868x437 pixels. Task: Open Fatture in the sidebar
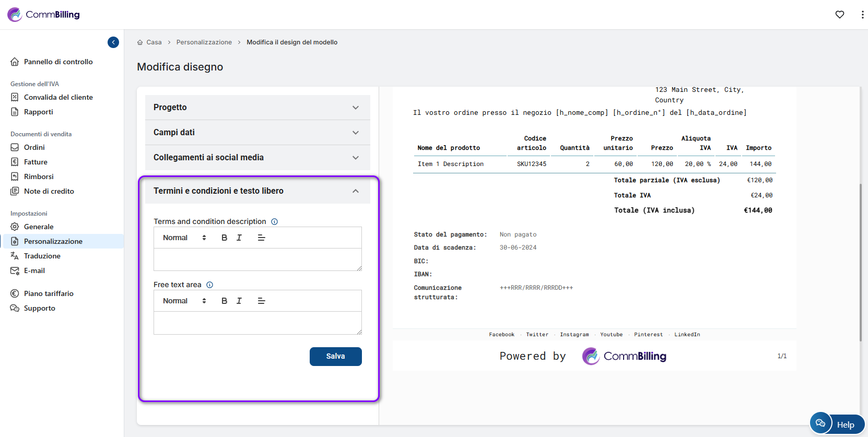[x=36, y=162]
